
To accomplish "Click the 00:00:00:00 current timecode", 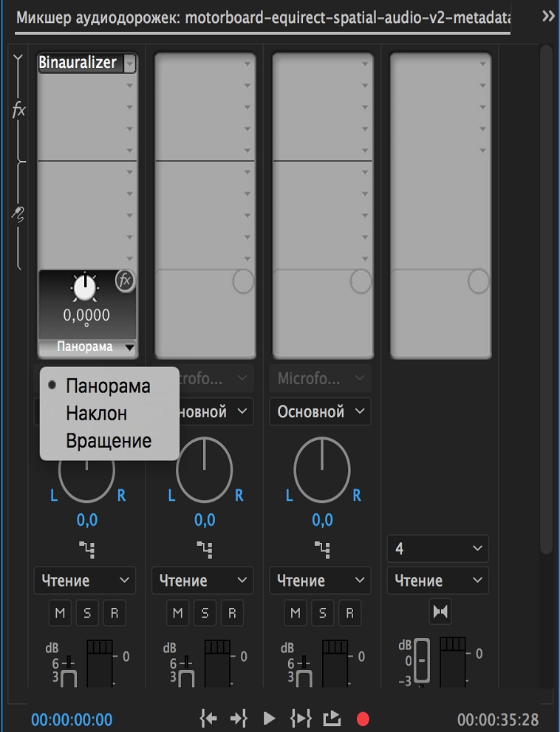I will tap(72, 719).
